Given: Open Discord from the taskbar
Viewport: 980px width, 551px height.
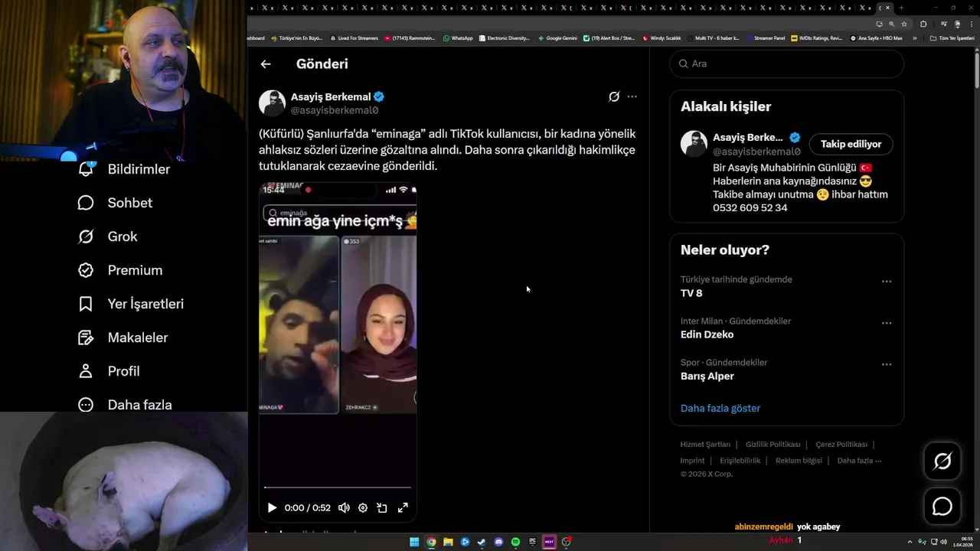Looking at the screenshot, I should coord(498,542).
